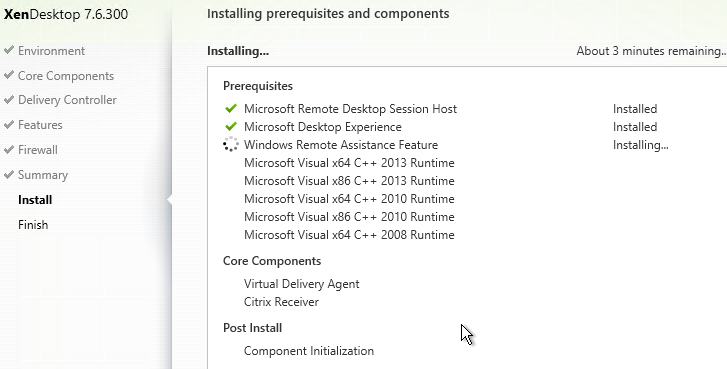727x369 pixels.
Task: Click the checkmark beside Core Components
Action: tap(9, 75)
